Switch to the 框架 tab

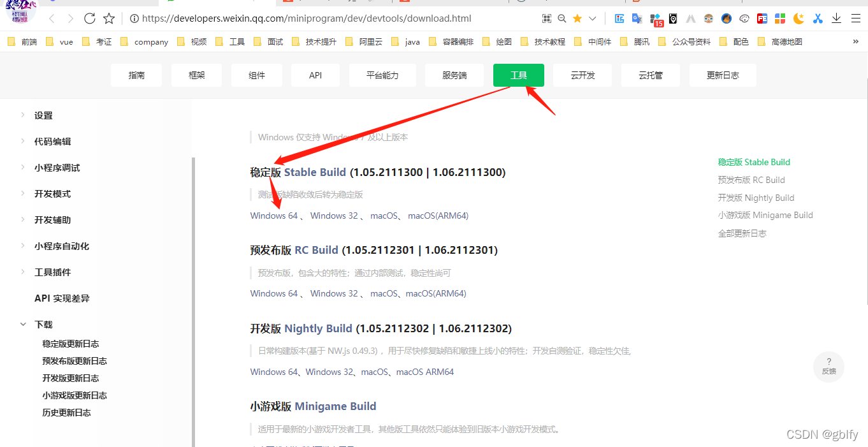[196, 75]
